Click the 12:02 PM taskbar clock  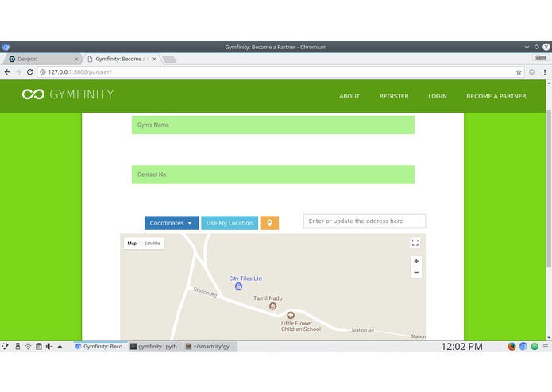tap(461, 346)
